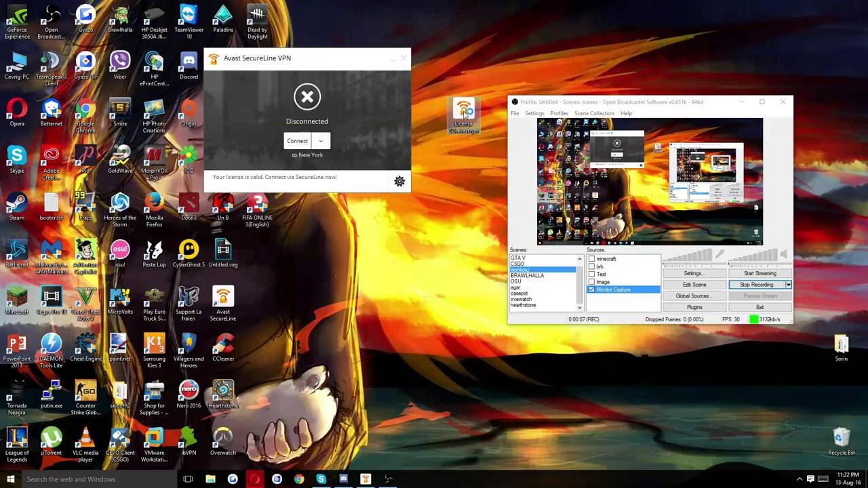Screen dimensions: 868x488
Task: Select the Mozilla Firefox desktop icon
Action: point(154,210)
